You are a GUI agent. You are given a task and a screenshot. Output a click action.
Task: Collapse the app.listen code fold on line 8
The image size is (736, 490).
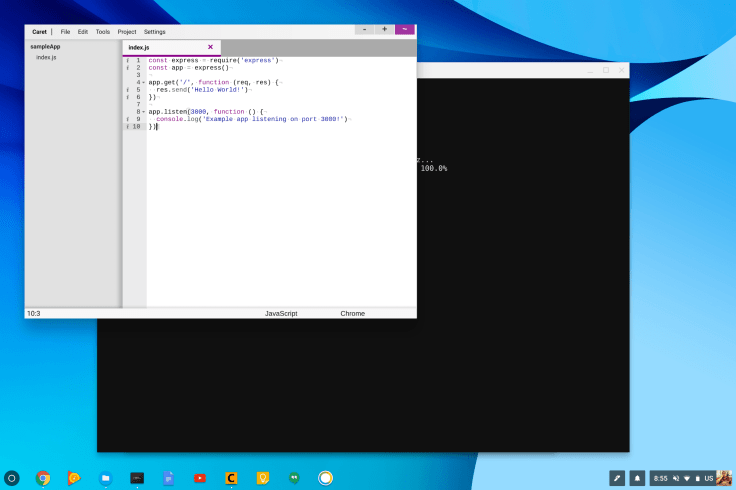click(143, 112)
